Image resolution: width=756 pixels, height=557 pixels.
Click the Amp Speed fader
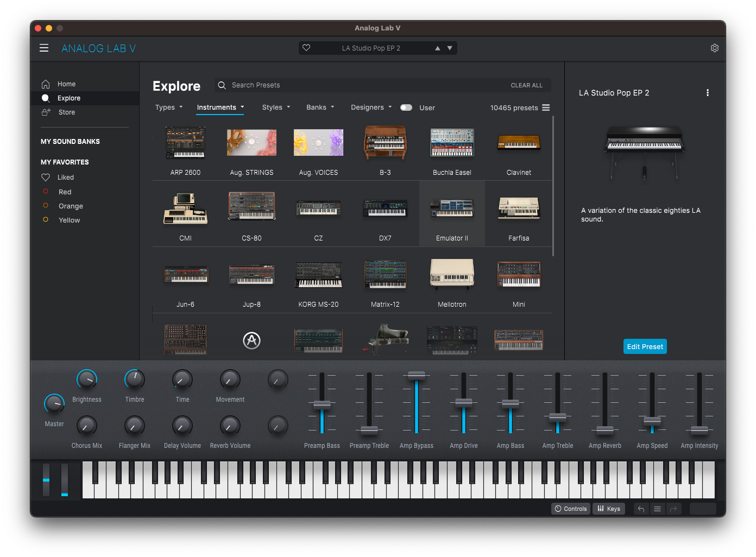click(652, 421)
